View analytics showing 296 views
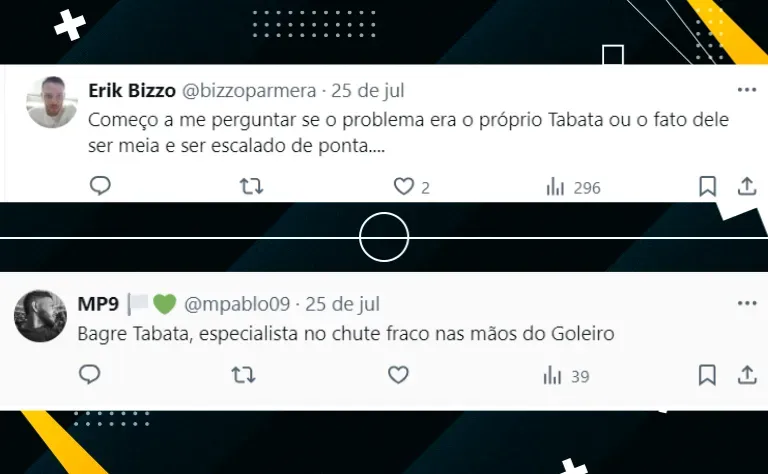 pos(573,187)
